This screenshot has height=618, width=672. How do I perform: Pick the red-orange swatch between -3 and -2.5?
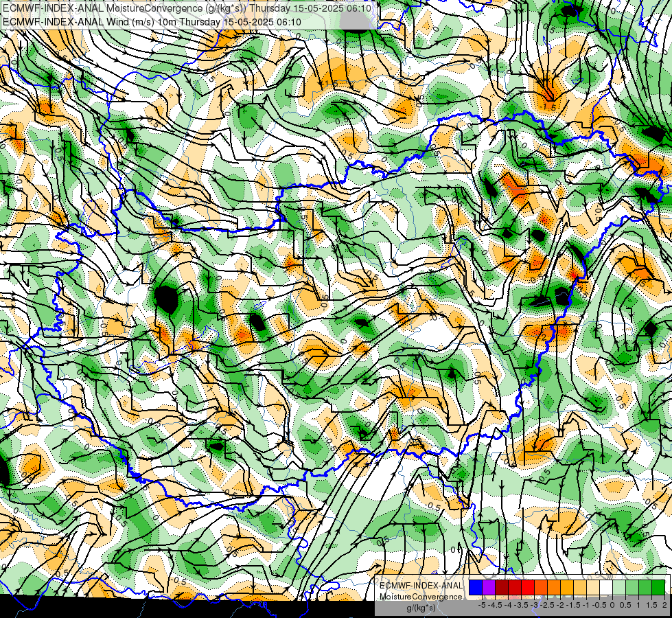point(541,587)
